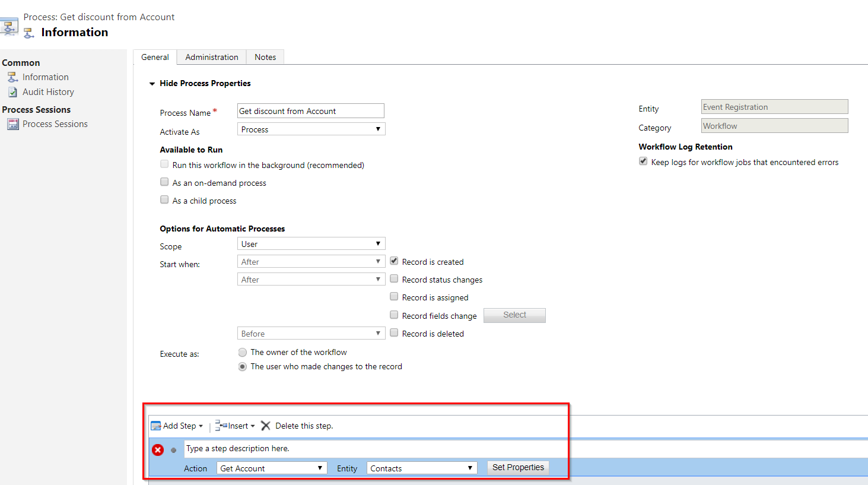The width and height of the screenshot is (868, 485).
Task: Click the Process Name text field
Action: tap(310, 111)
